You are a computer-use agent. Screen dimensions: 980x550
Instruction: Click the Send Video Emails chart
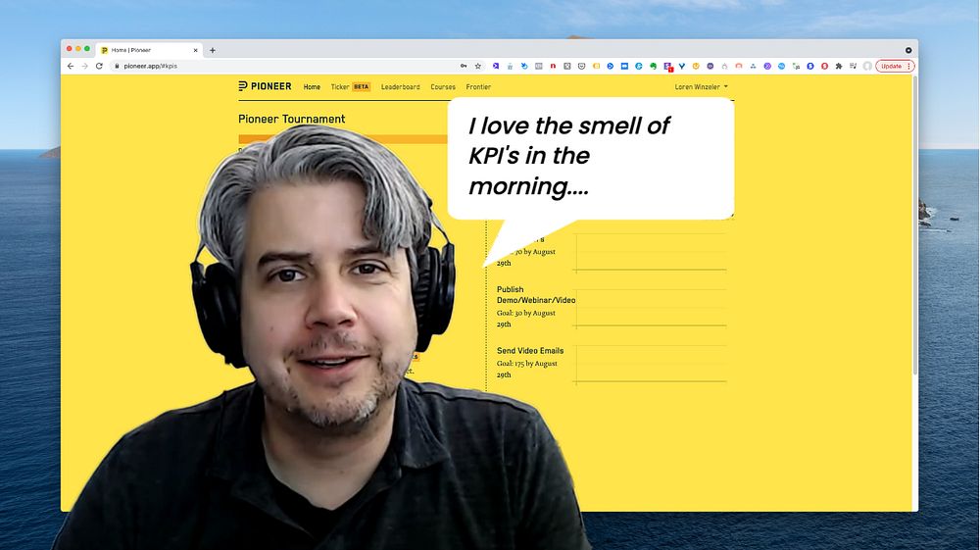point(651,363)
